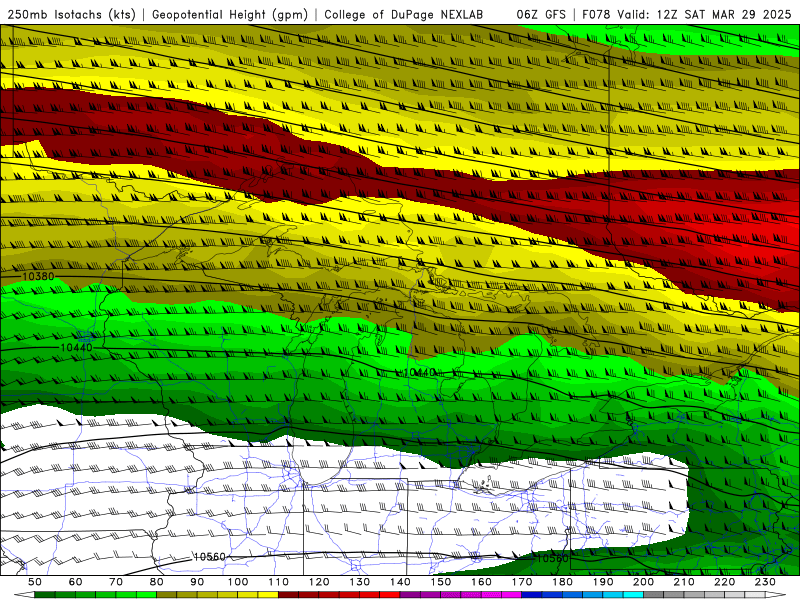Click the "190" color bar value
Screen dimensions: 800x600
(x=603, y=582)
